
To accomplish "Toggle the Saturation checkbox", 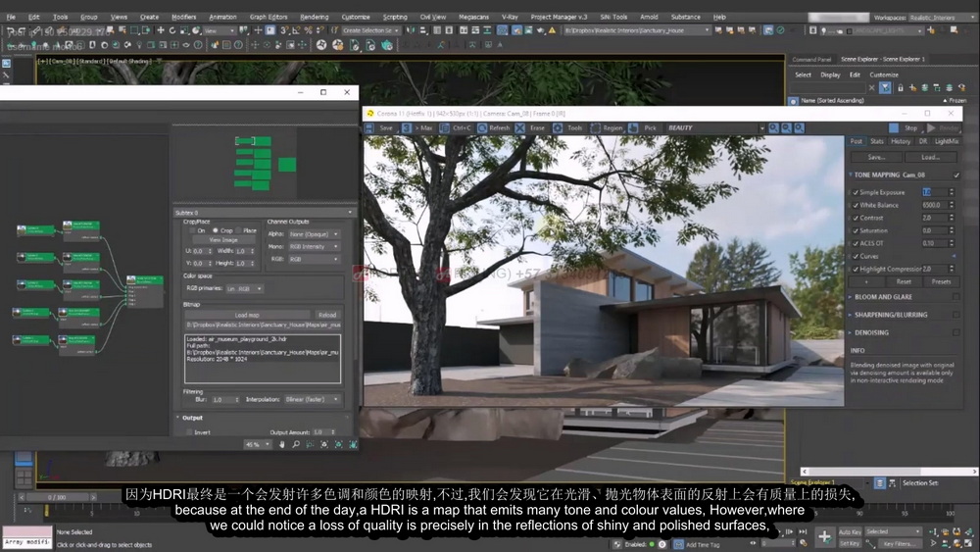I will click(x=856, y=230).
